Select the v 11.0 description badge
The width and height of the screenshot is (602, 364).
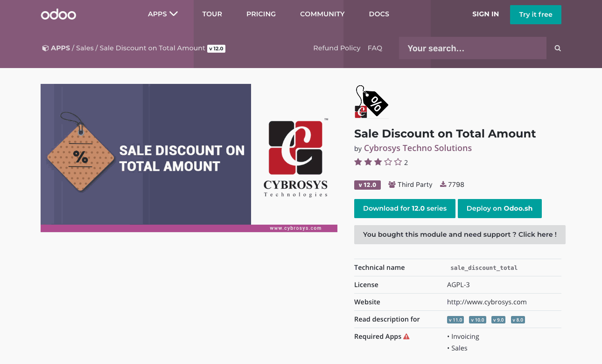[x=455, y=320]
